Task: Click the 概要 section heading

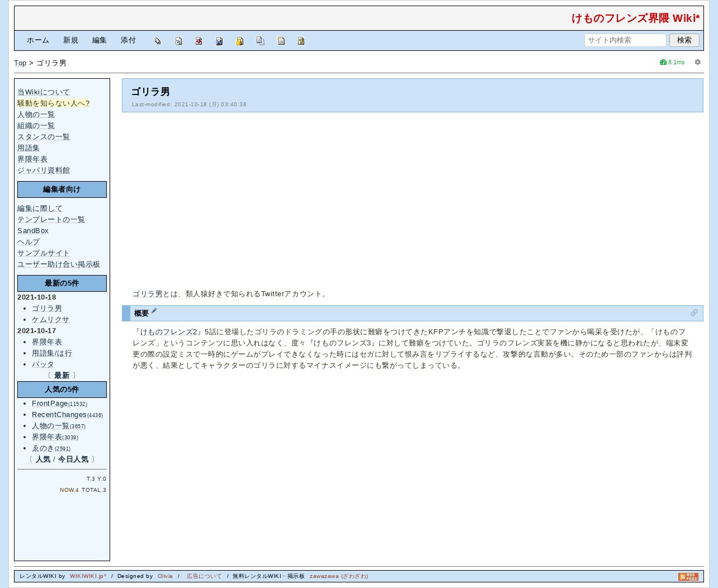Action: 141,314
